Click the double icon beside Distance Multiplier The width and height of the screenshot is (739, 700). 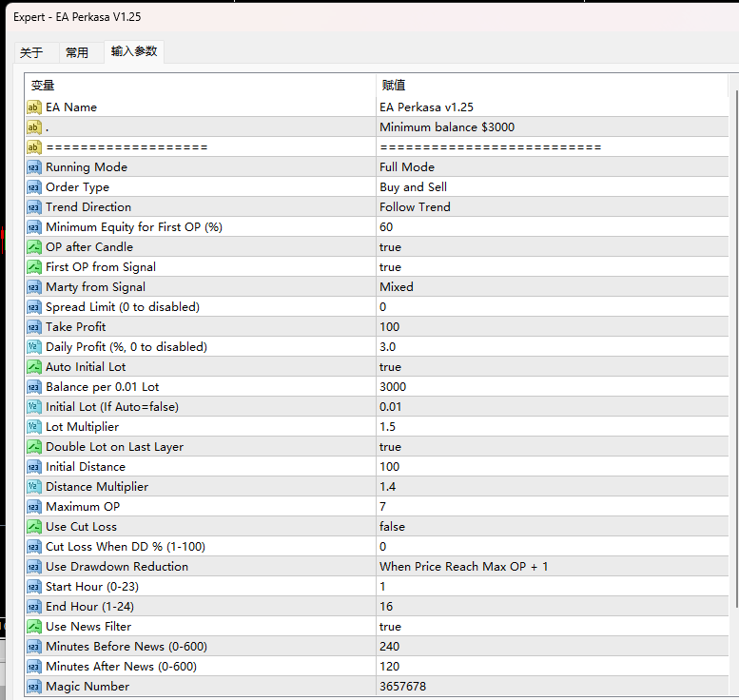[x=34, y=486]
